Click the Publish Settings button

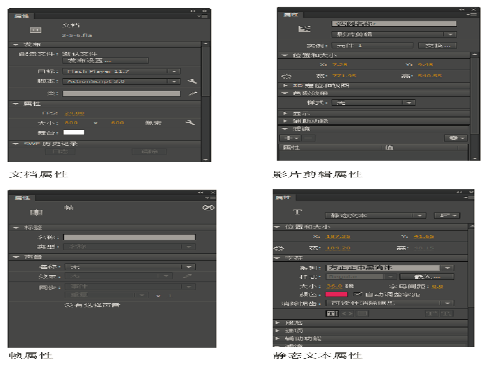pos(106,61)
